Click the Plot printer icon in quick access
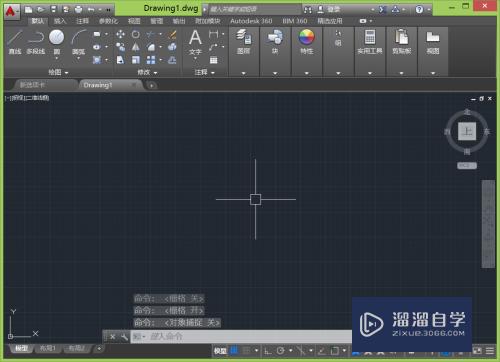Viewport: 500px width, 362px height. click(78, 9)
